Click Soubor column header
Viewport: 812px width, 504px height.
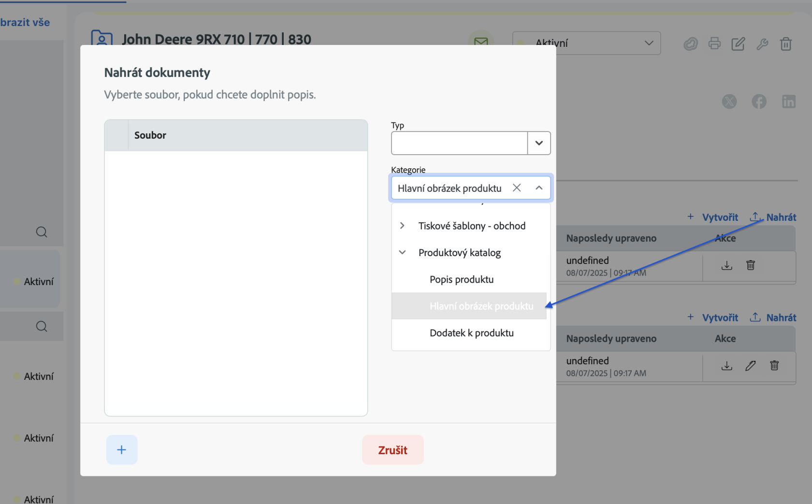pyautogui.click(x=150, y=135)
